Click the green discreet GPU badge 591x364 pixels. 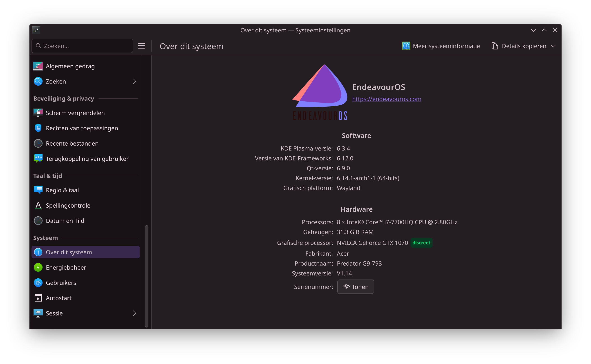[421, 243]
